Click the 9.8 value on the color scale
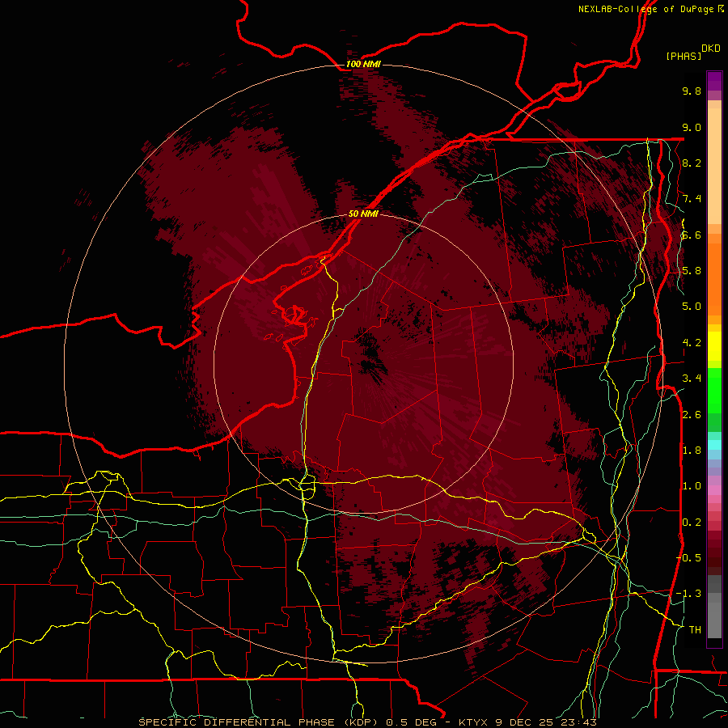Viewport: 728px width, 728px height. (x=692, y=91)
